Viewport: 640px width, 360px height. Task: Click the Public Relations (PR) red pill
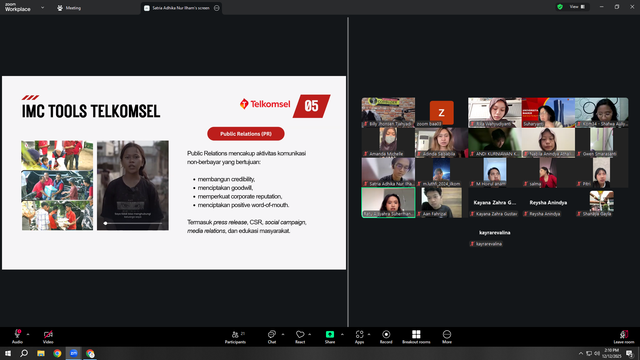[x=246, y=134]
